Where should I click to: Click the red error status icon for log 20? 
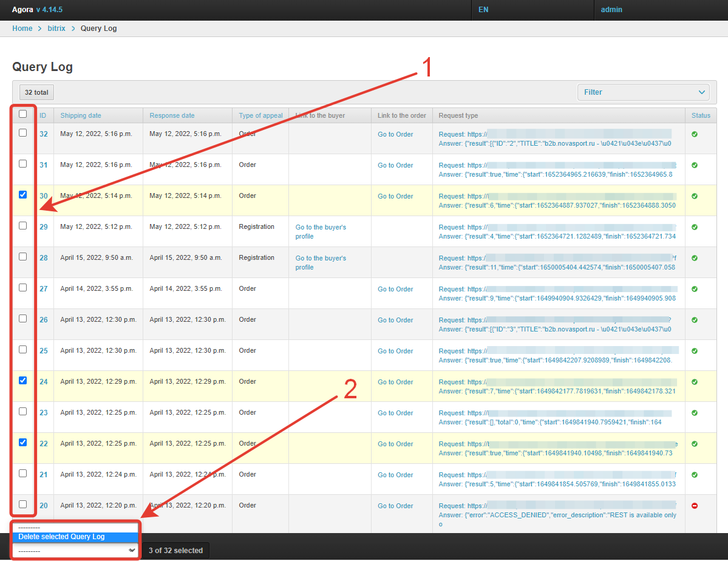(x=694, y=506)
